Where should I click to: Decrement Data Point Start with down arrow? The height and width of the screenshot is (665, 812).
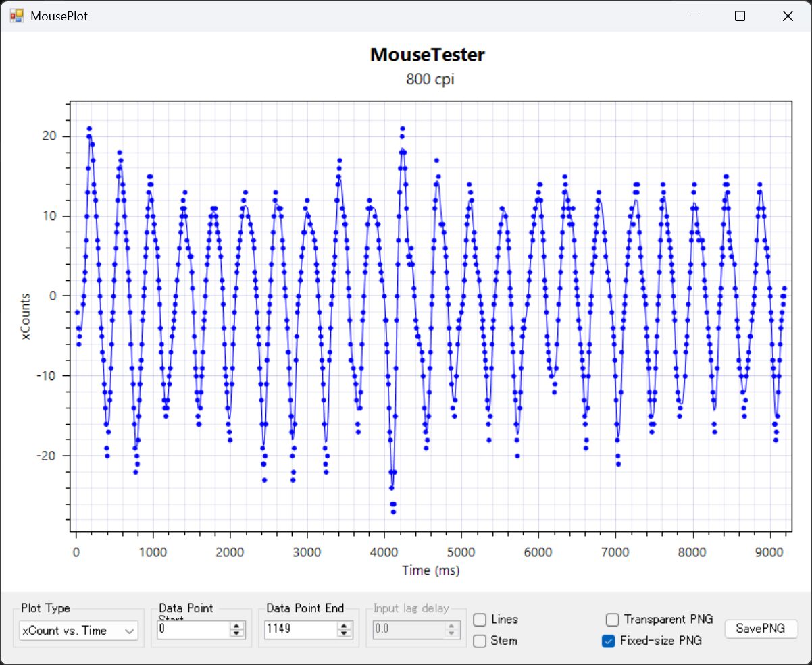click(x=236, y=633)
